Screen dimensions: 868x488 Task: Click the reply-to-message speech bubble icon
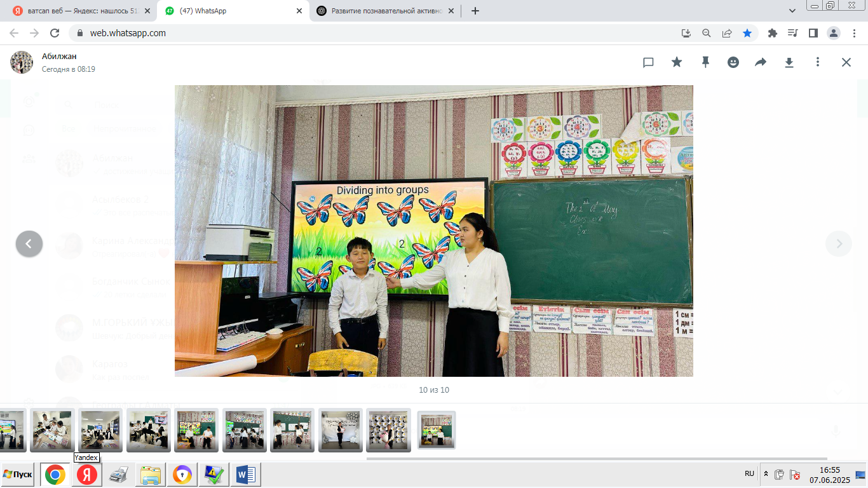pos(648,62)
